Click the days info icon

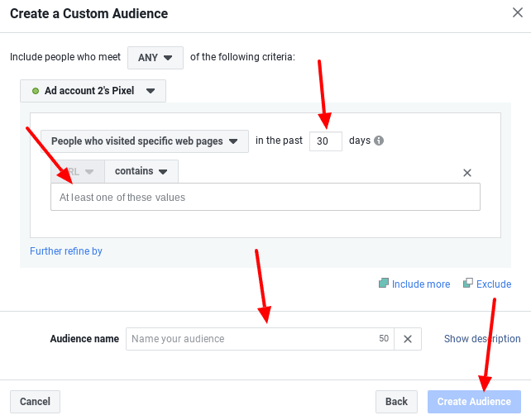pos(379,141)
